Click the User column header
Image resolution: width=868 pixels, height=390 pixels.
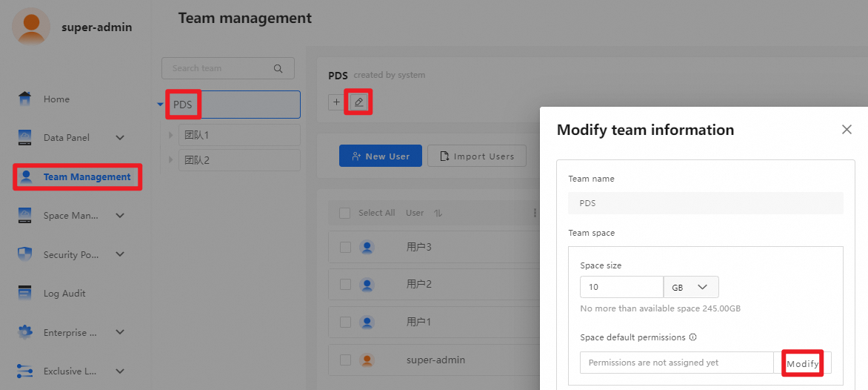pyautogui.click(x=415, y=213)
